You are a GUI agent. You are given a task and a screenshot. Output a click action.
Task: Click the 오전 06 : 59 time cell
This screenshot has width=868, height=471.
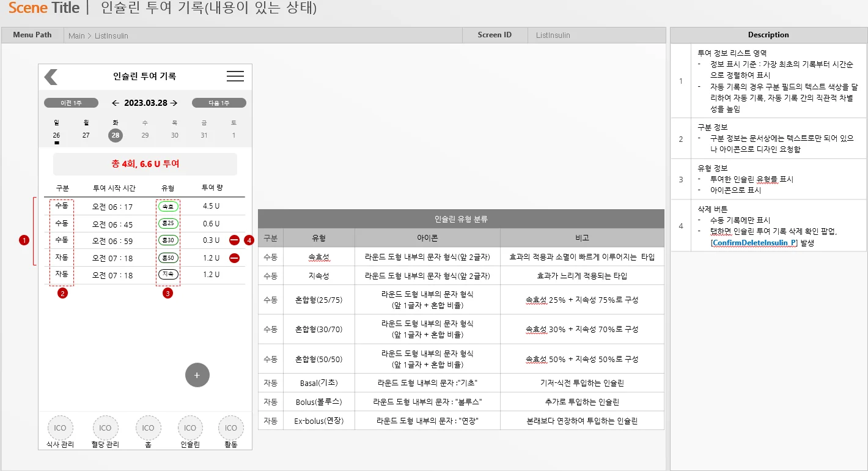pyautogui.click(x=112, y=241)
